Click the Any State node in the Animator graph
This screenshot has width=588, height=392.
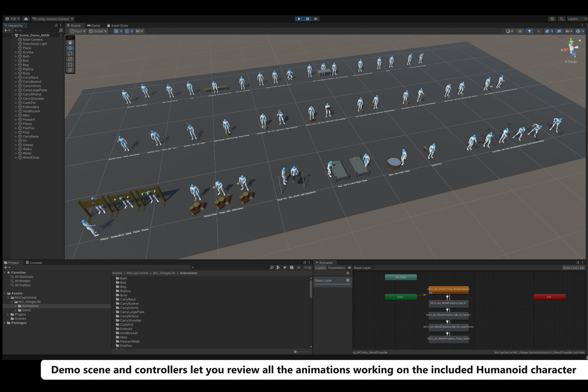click(401, 277)
